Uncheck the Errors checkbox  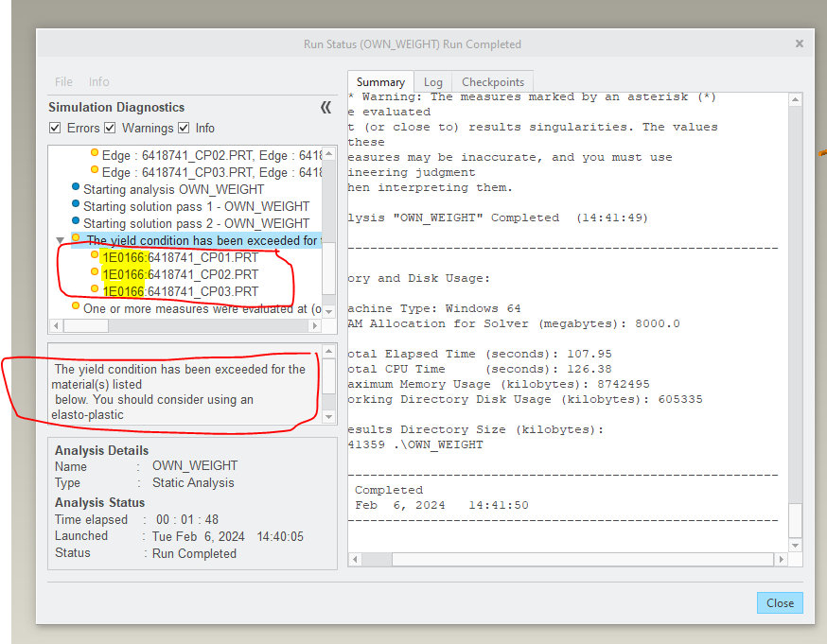pyautogui.click(x=55, y=129)
